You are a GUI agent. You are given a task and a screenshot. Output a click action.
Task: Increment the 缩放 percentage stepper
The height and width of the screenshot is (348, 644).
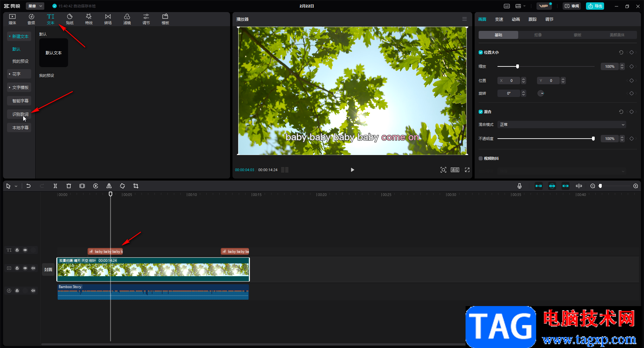pos(622,65)
